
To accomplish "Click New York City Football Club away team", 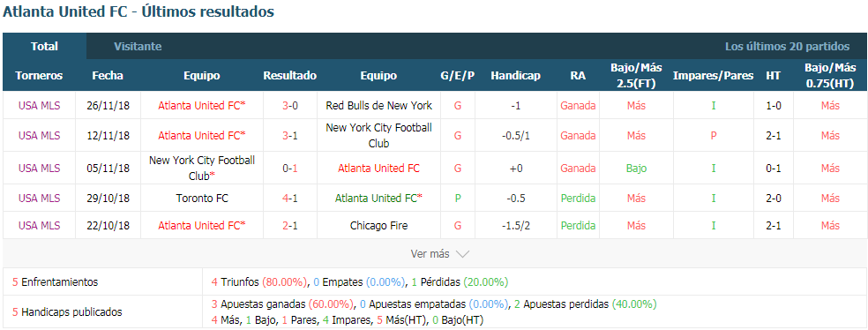I will click(x=379, y=135).
